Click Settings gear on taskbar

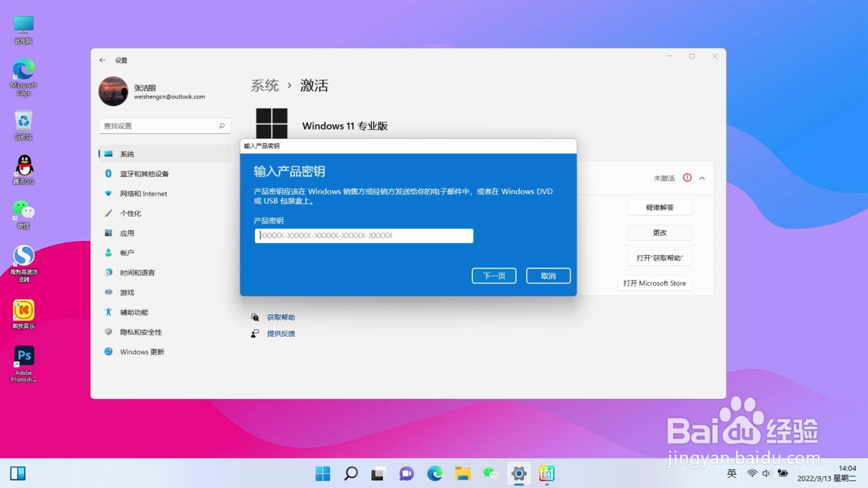point(519,473)
